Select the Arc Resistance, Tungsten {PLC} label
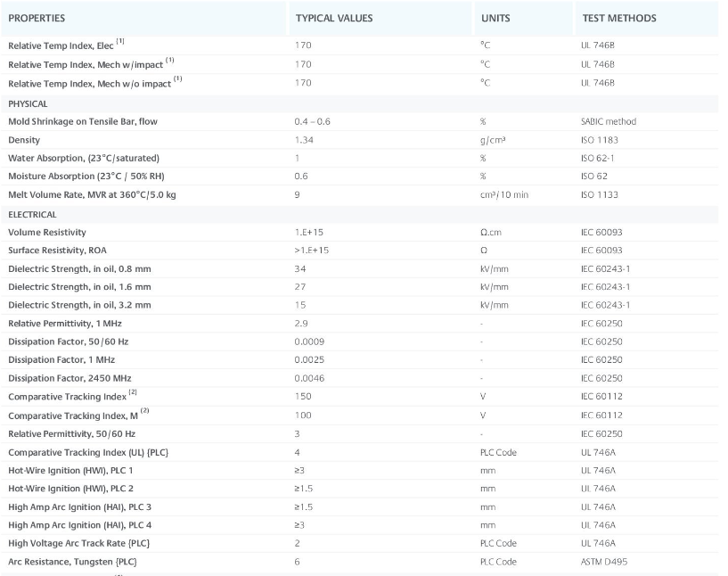The height and width of the screenshot is (576, 728). [x=72, y=562]
